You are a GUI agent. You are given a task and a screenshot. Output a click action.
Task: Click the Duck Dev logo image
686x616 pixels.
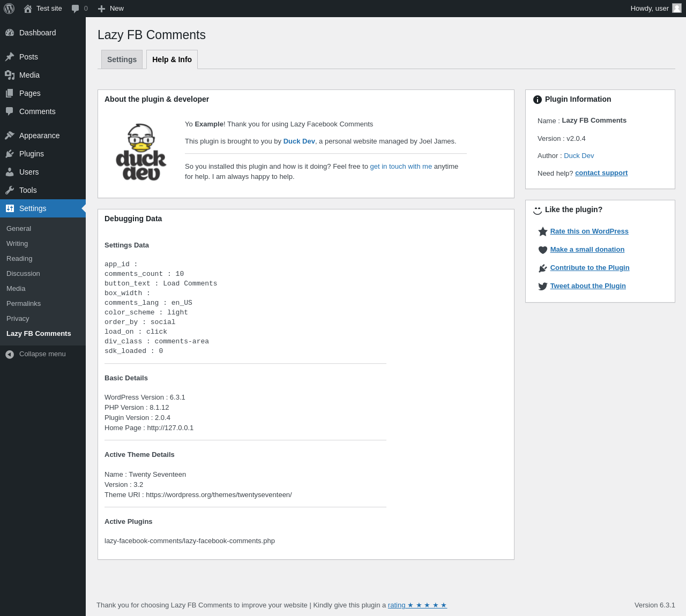click(141, 152)
